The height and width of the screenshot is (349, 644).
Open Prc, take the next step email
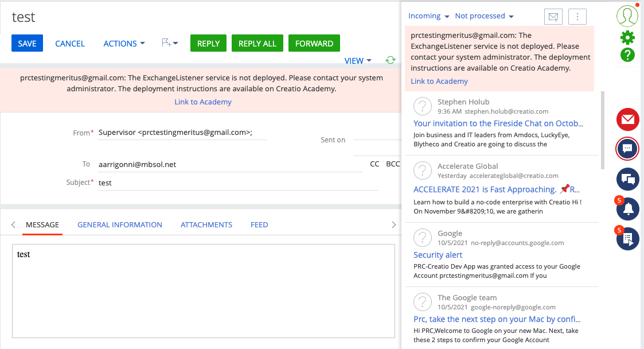click(x=497, y=319)
